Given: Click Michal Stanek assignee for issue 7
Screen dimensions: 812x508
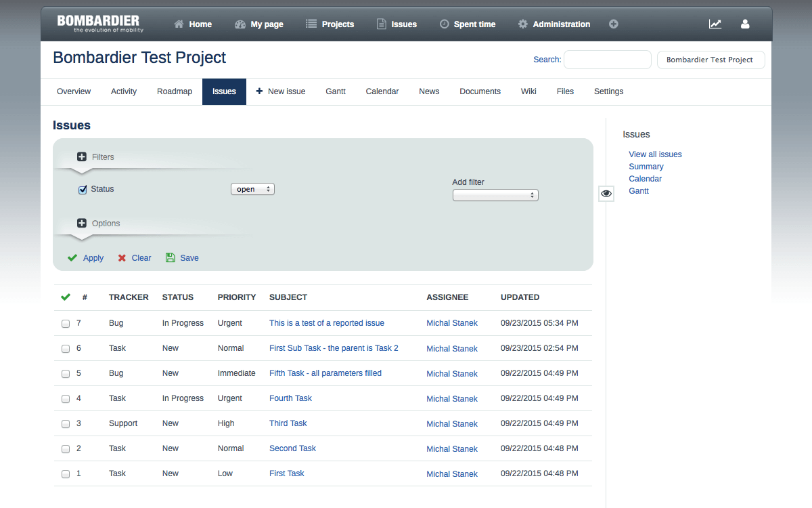Looking at the screenshot, I should pos(452,323).
